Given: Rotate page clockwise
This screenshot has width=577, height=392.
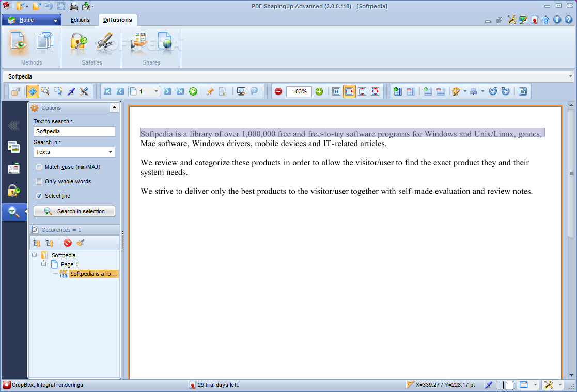Looking at the screenshot, I should coord(506,91).
